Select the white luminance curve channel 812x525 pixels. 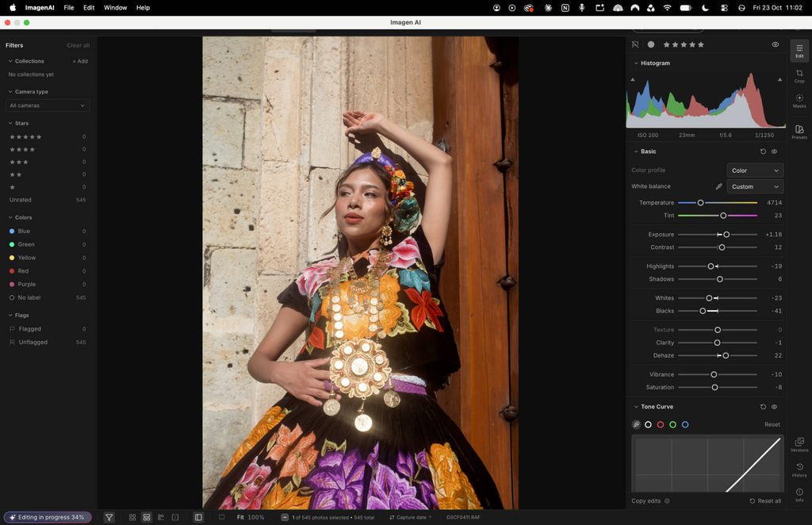click(x=648, y=424)
